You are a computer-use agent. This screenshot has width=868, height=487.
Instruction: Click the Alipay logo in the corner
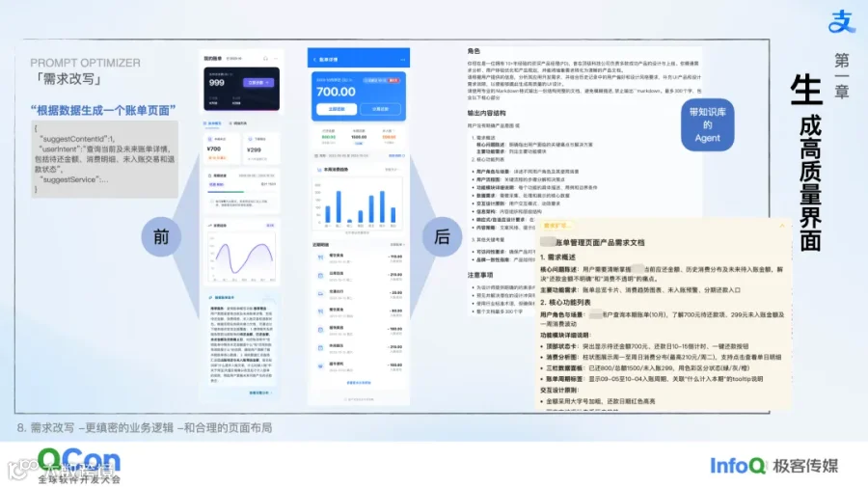841,20
